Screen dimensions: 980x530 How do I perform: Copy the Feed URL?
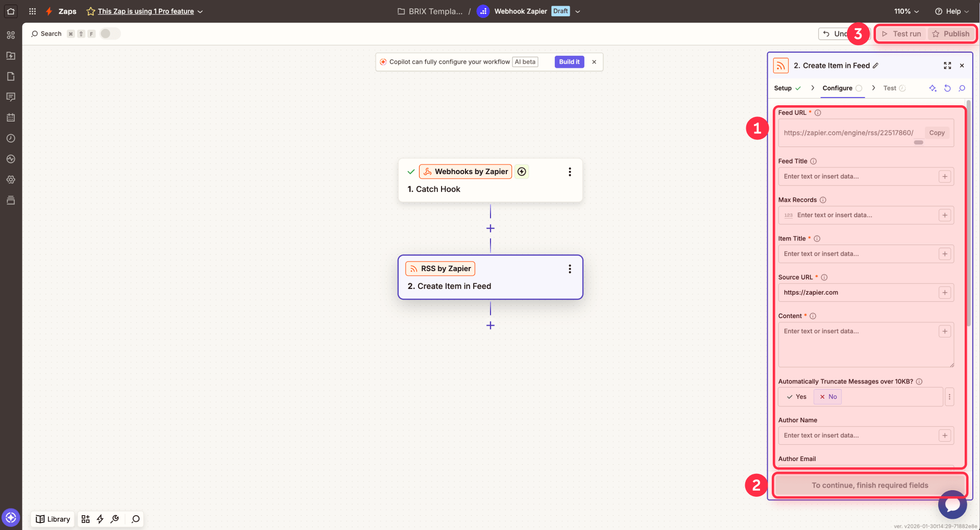point(937,133)
